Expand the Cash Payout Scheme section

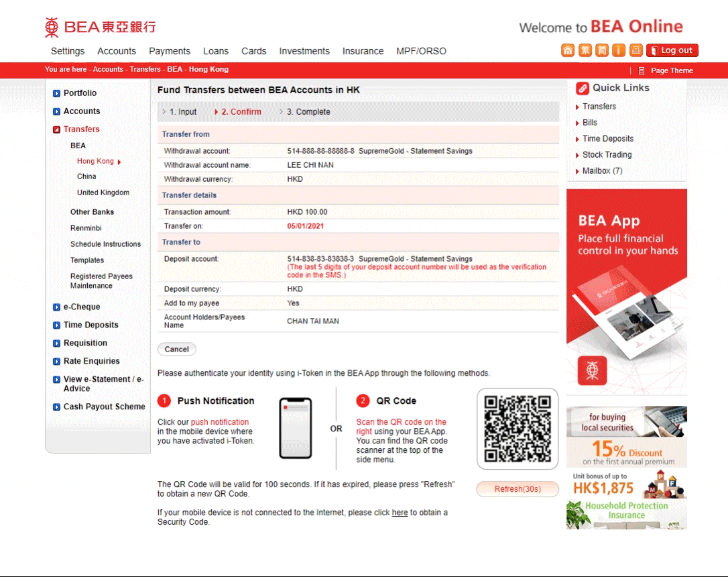56,407
